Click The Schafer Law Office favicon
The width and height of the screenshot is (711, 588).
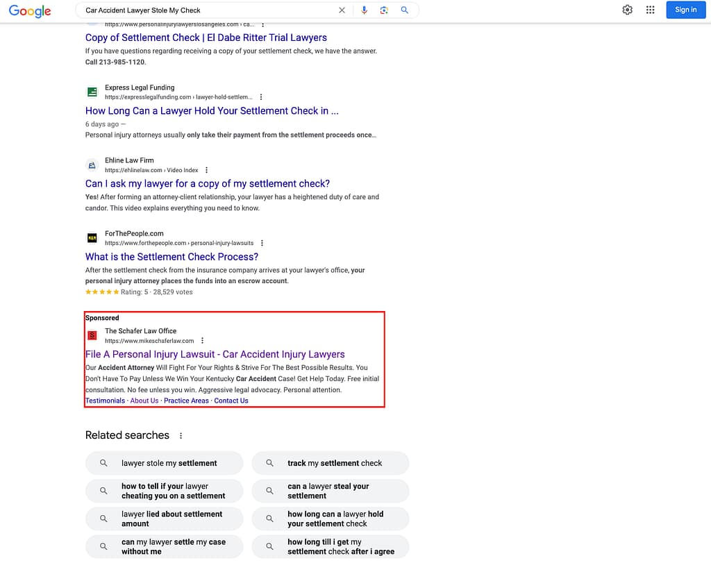click(x=92, y=335)
